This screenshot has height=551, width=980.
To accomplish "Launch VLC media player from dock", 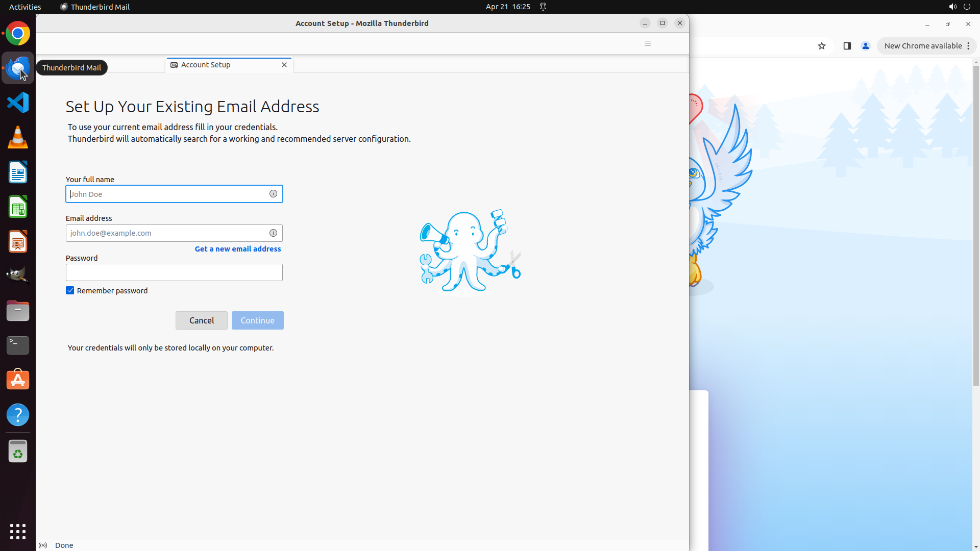I will click(18, 137).
